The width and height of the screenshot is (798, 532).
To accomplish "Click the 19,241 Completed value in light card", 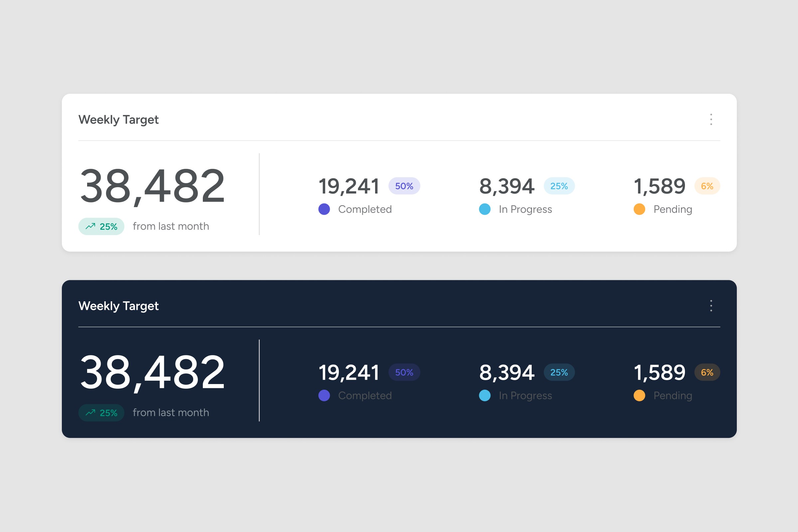I will pyautogui.click(x=349, y=186).
